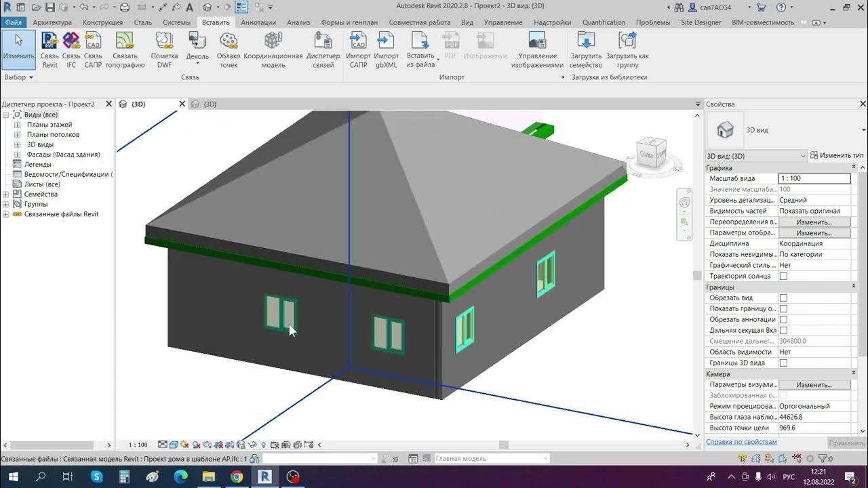Expand the Связанные файлы Revit node

(x=6, y=214)
